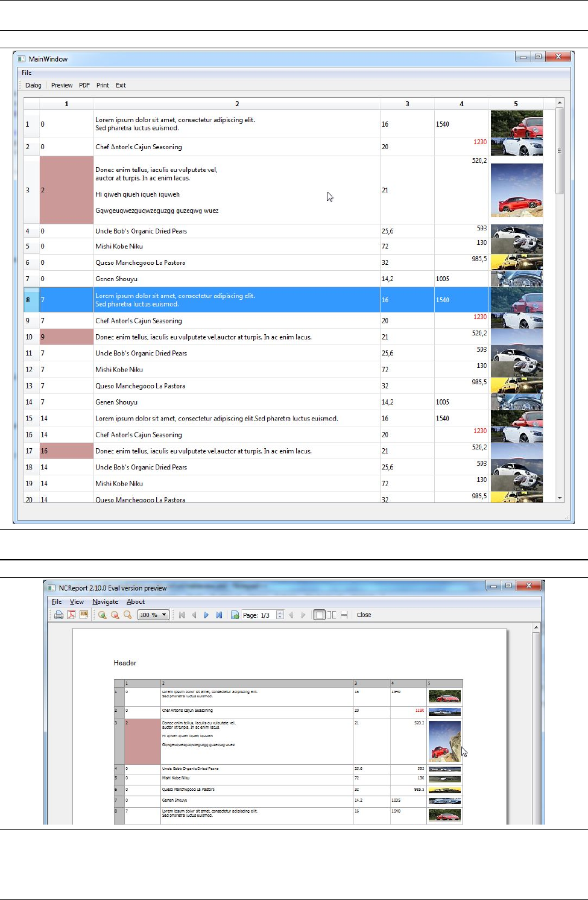Open the About menu in NCReport preview
Viewport: 588px width, 900px height.
[136, 601]
